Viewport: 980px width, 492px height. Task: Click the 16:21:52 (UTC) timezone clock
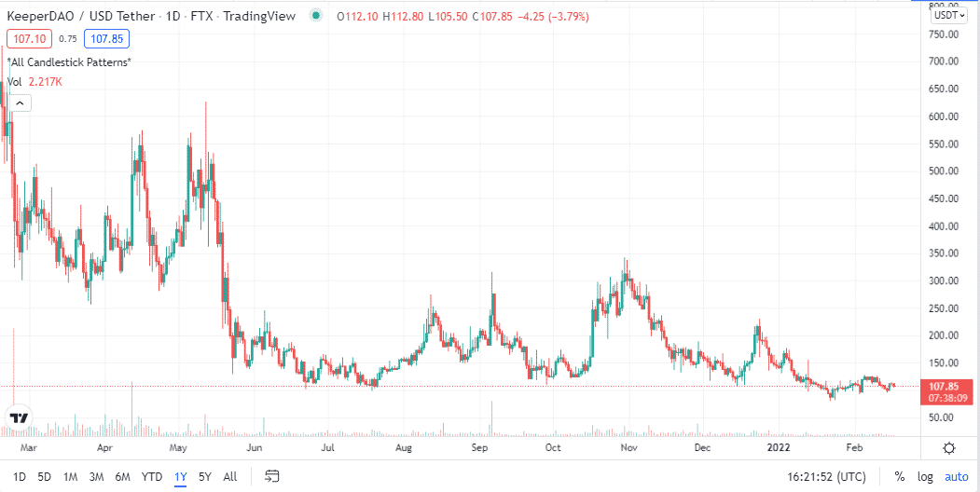(827, 477)
